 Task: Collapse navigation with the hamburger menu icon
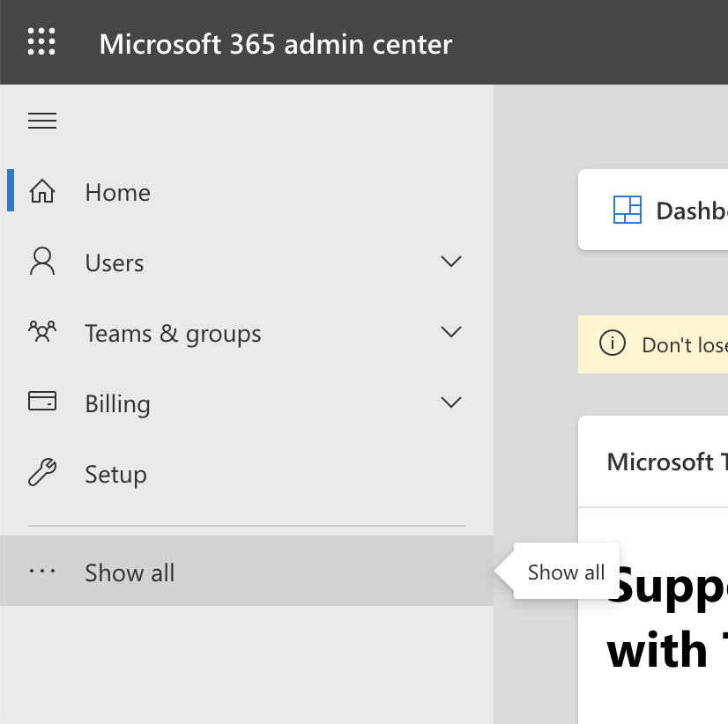point(42,121)
